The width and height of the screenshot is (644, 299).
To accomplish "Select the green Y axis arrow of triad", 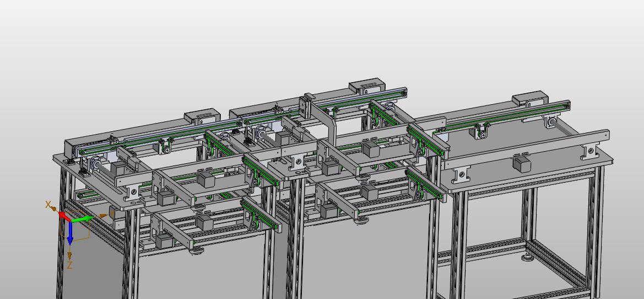I will pyautogui.click(x=84, y=218).
